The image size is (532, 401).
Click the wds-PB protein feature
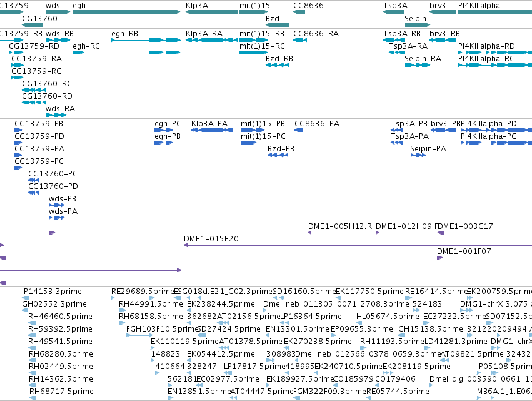pyautogui.click(x=56, y=205)
